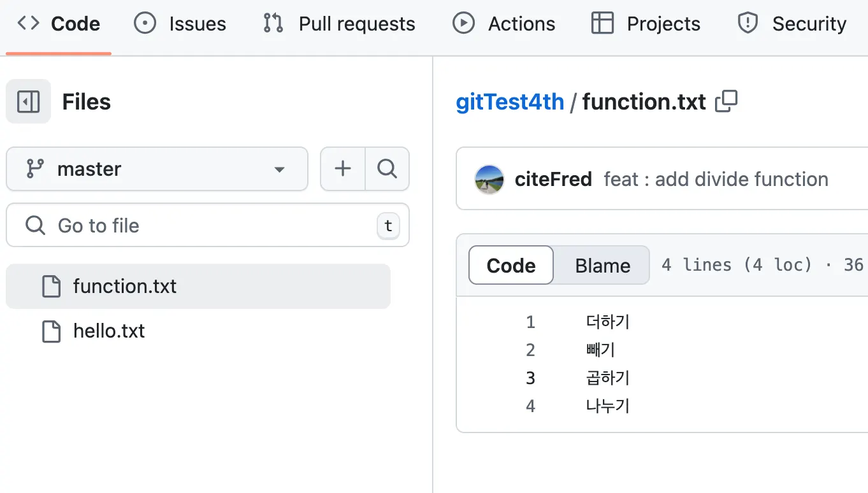The width and height of the screenshot is (868, 493).
Task: Collapse the file tree side panel icon
Action: pos(29,102)
